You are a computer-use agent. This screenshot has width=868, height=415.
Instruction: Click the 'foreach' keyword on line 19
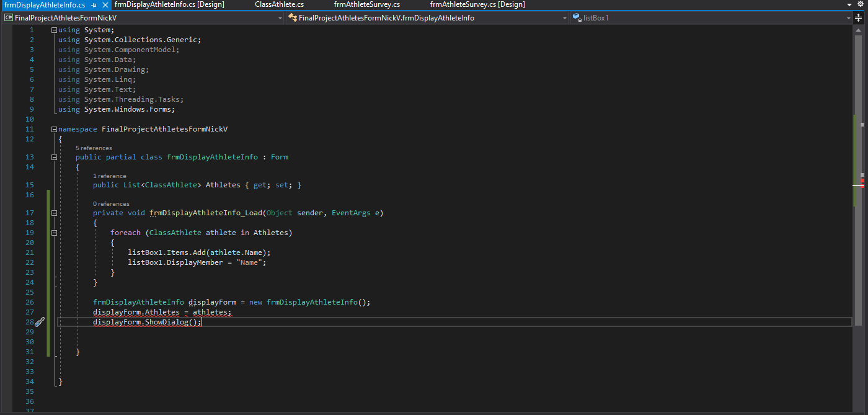(x=126, y=233)
